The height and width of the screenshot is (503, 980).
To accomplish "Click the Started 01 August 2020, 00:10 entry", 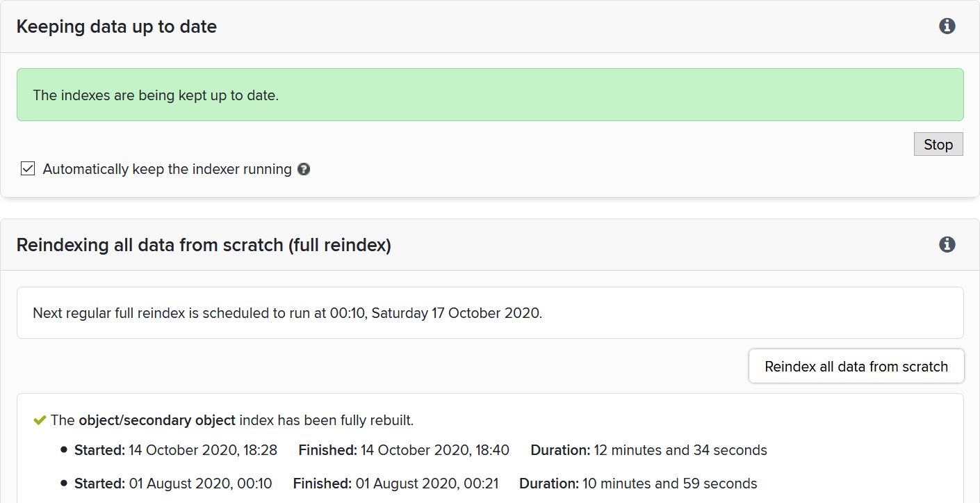I will coord(173,484).
